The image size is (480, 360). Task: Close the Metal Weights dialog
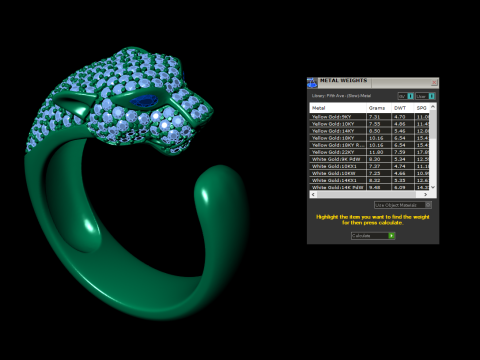[x=434, y=82]
